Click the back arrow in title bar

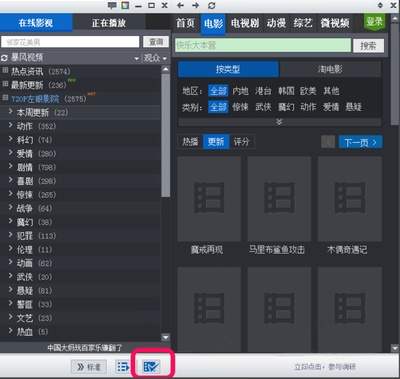pyautogui.click(x=181, y=5)
